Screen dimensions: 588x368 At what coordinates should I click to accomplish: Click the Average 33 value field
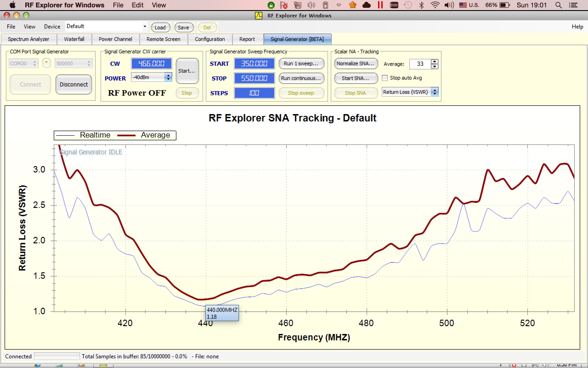(420, 64)
